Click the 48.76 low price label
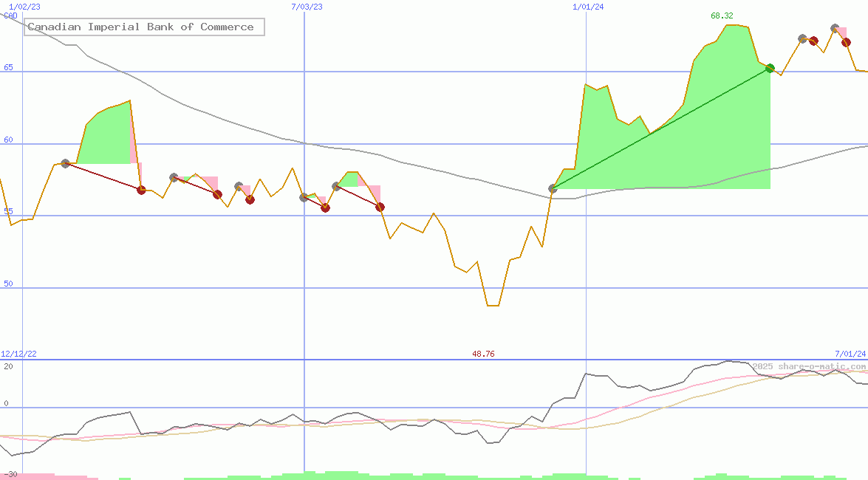 point(483,354)
